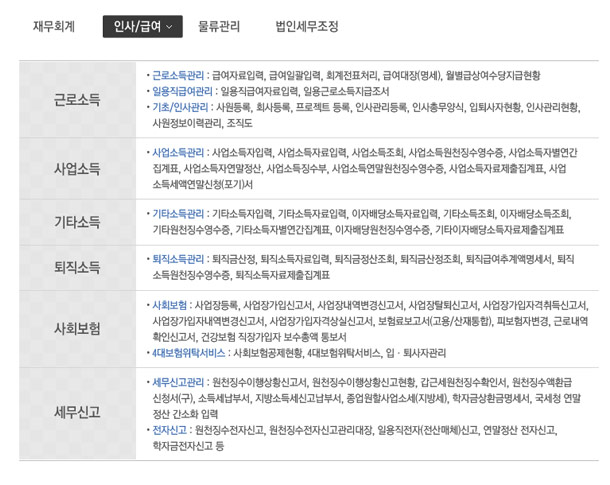
Task: Click the text 이자배당소득자료입력
Action: pos(395,214)
